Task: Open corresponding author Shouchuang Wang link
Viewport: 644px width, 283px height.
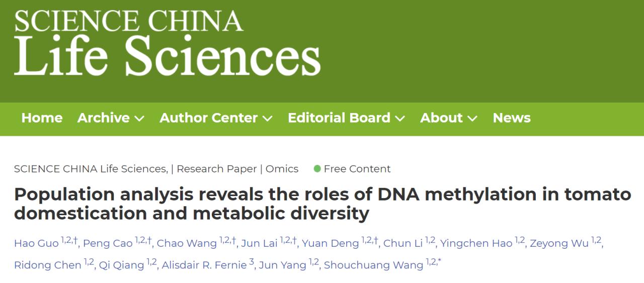Action: tap(373, 265)
